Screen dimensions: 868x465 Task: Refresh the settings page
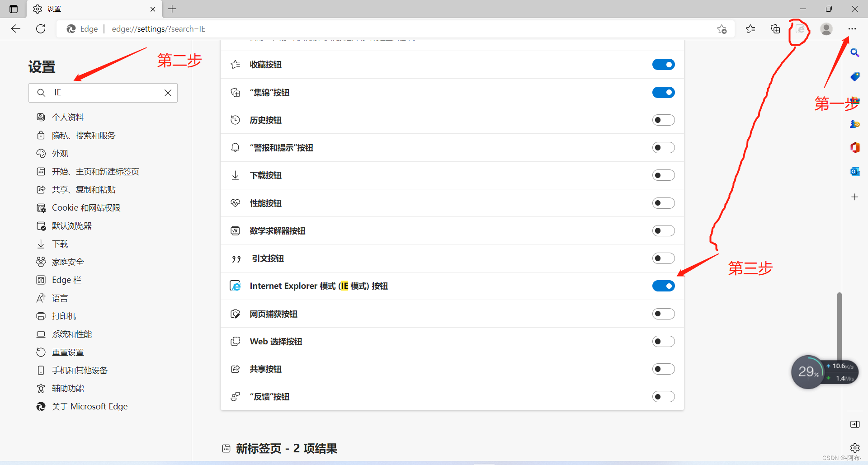point(41,29)
